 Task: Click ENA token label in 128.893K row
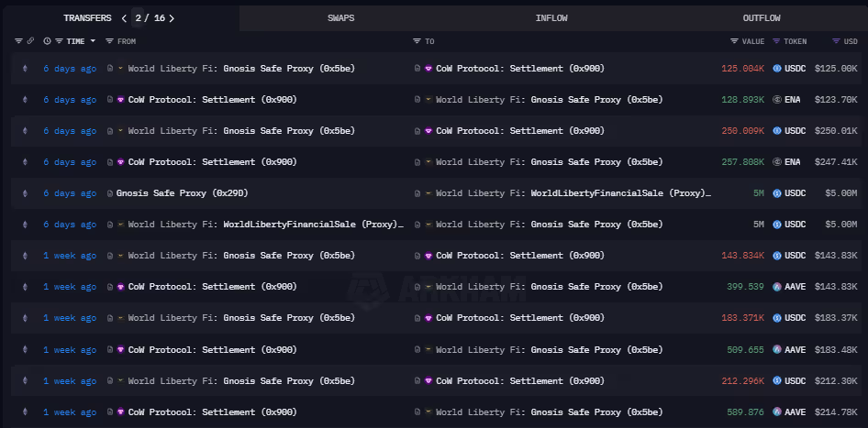[x=792, y=100]
